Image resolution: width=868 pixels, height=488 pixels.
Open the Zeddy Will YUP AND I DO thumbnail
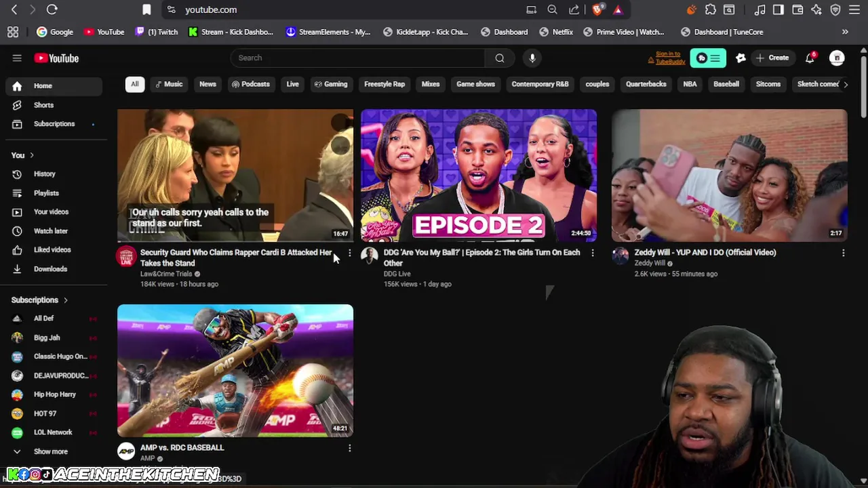click(729, 176)
